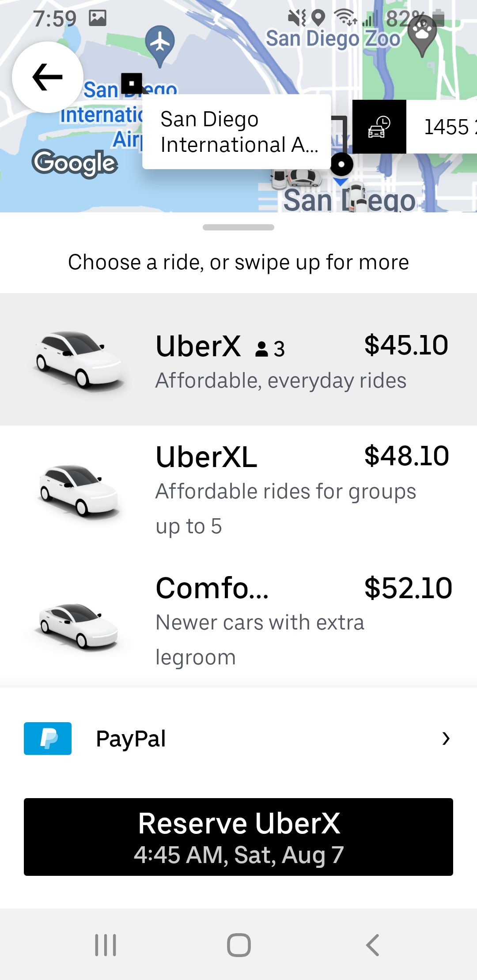This screenshot has width=477, height=980.
Task: Tap the 1455 destination address label
Action: (446, 127)
